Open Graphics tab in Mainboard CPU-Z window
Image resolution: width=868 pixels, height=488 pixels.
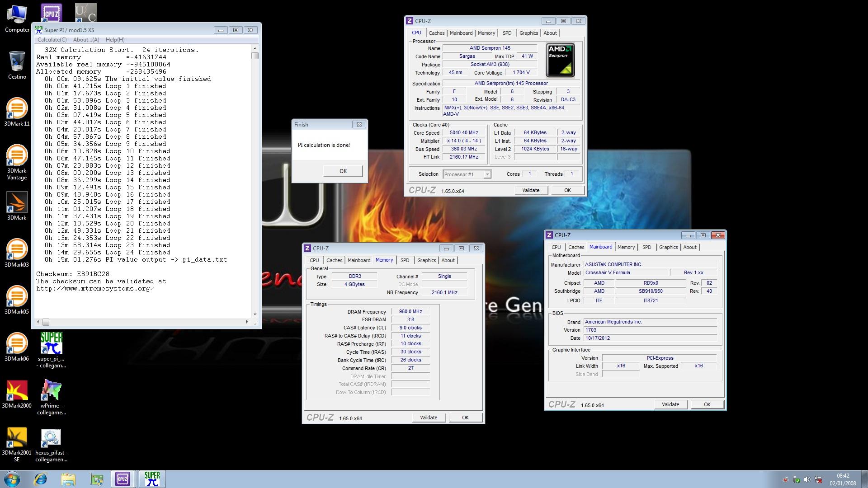[x=668, y=247]
